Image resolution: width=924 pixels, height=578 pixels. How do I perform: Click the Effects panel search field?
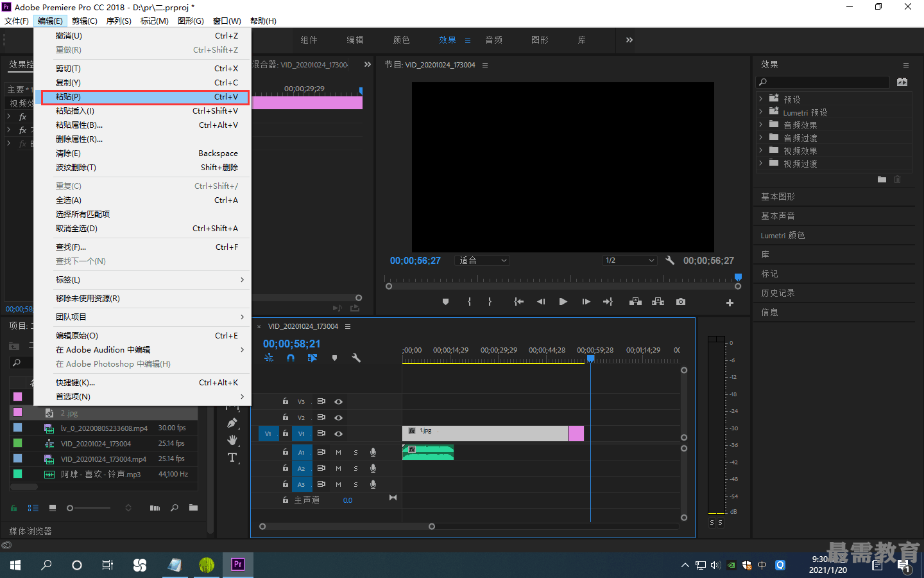823,82
